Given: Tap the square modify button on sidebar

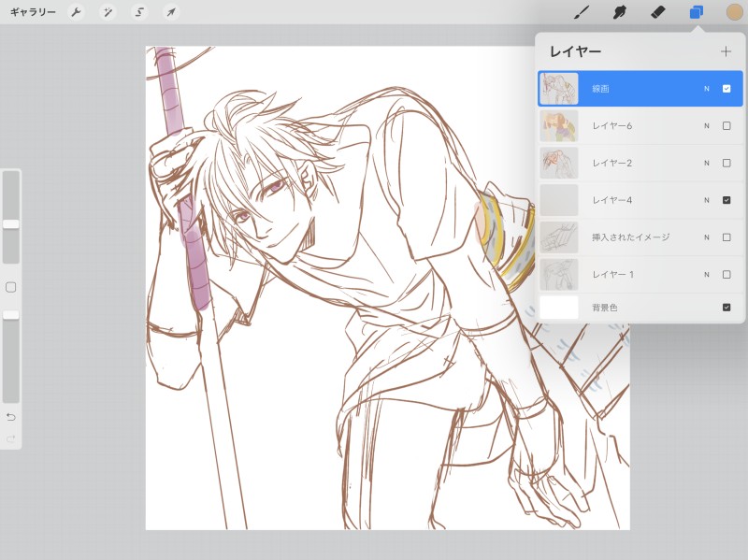Looking at the screenshot, I should pos(10,287).
